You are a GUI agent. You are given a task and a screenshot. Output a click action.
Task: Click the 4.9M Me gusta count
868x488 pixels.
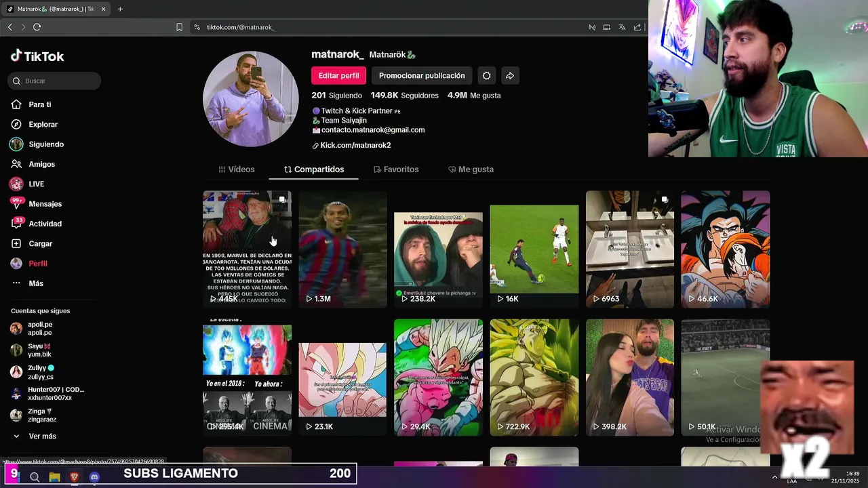point(474,96)
